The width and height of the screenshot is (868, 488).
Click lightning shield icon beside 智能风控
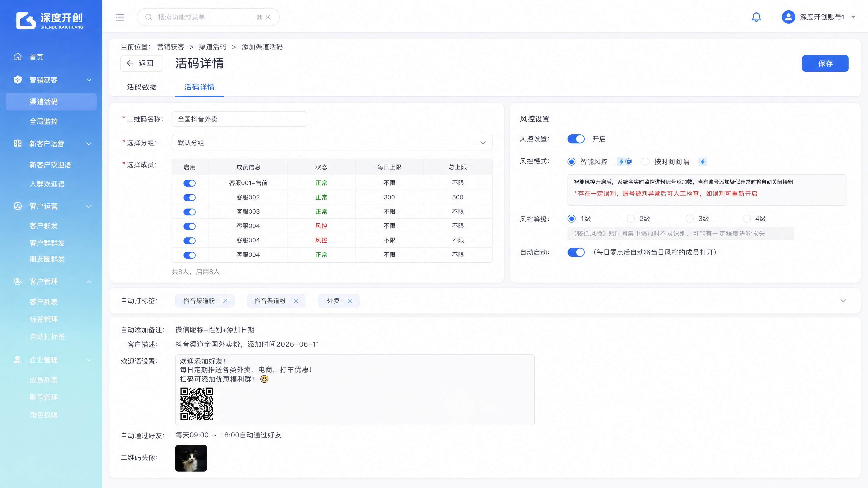[x=624, y=162]
